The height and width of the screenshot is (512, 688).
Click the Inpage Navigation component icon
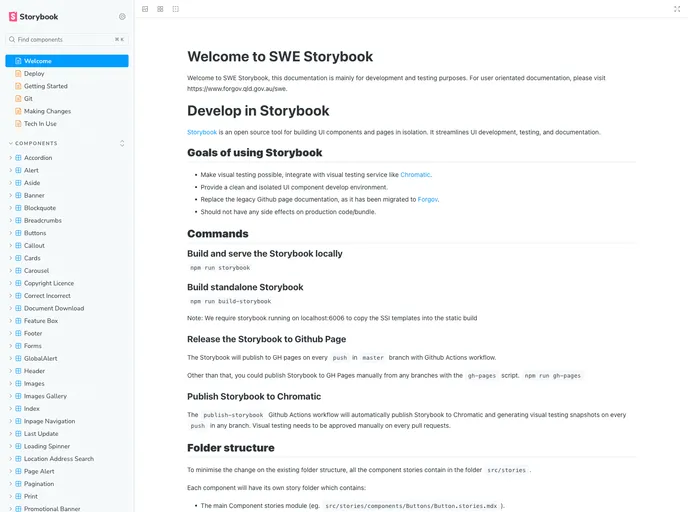click(18, 421)
